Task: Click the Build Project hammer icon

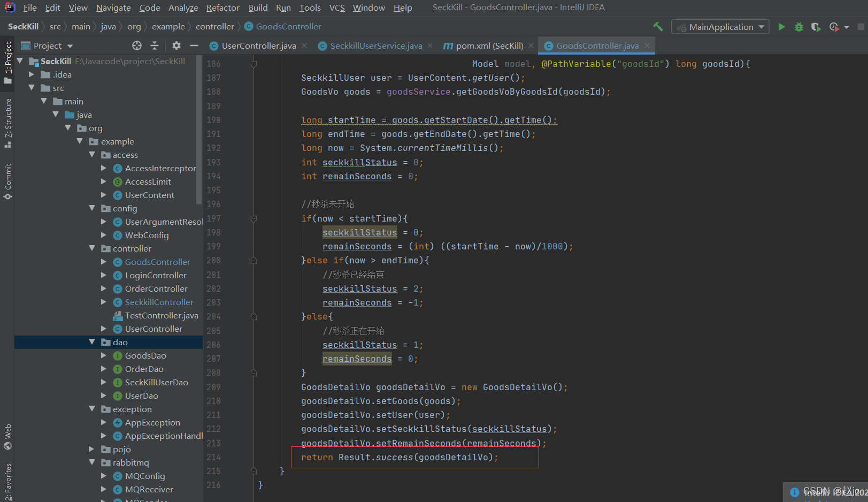Action: [x=658, y=27]
